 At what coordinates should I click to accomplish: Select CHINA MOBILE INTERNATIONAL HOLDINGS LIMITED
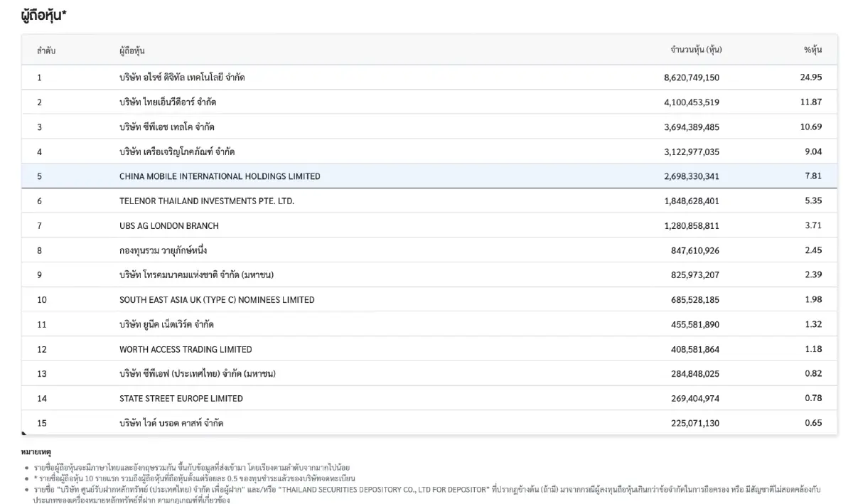pos(220,176)
